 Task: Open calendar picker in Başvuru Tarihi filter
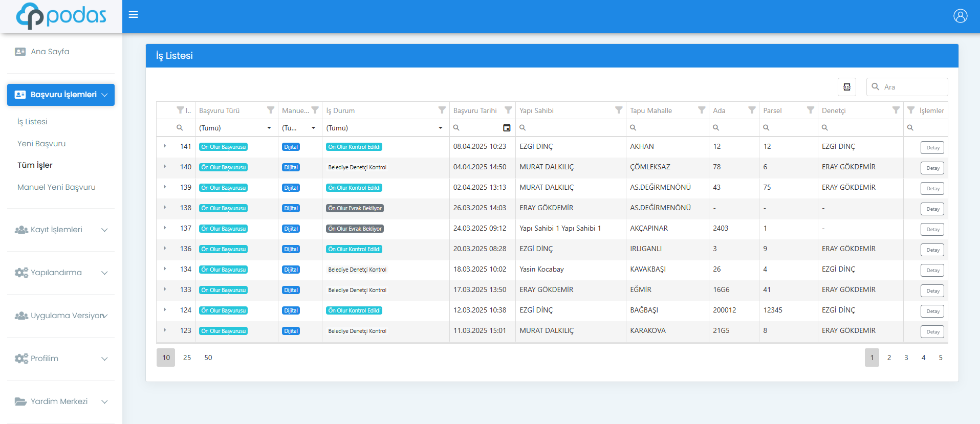(507, 128)
